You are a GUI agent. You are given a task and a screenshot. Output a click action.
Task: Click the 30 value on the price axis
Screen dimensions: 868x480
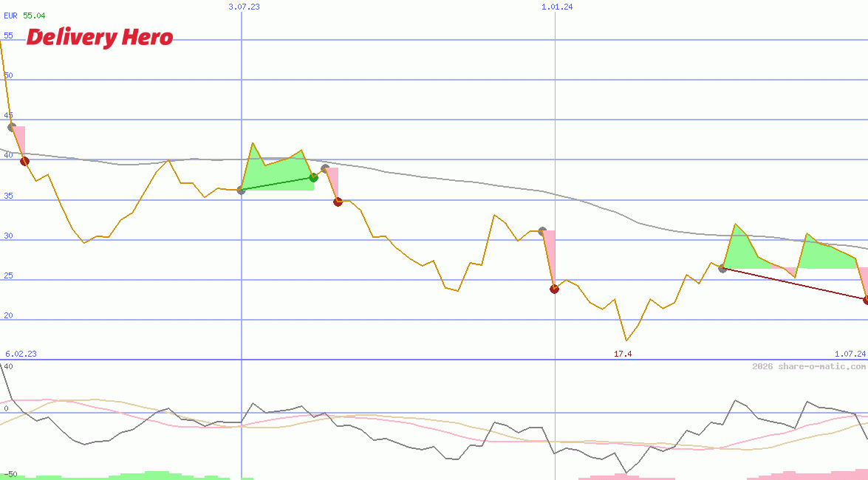coord(8,236)
